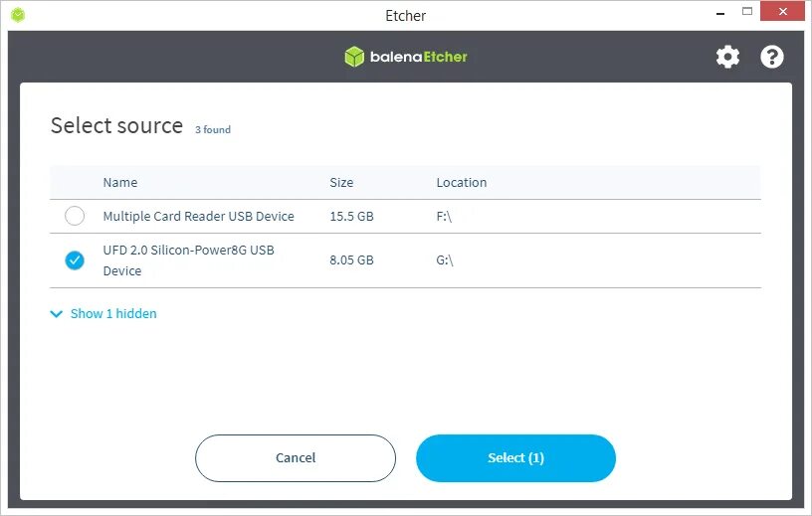This screenshot has height=516, width=812.
Task: Click the G:\ location cell
Action: (x=445, y=260)
